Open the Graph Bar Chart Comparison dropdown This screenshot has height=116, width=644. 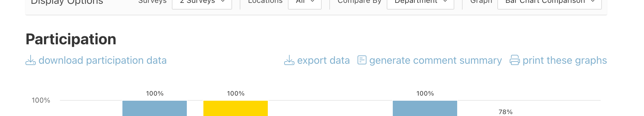(549, 3)
